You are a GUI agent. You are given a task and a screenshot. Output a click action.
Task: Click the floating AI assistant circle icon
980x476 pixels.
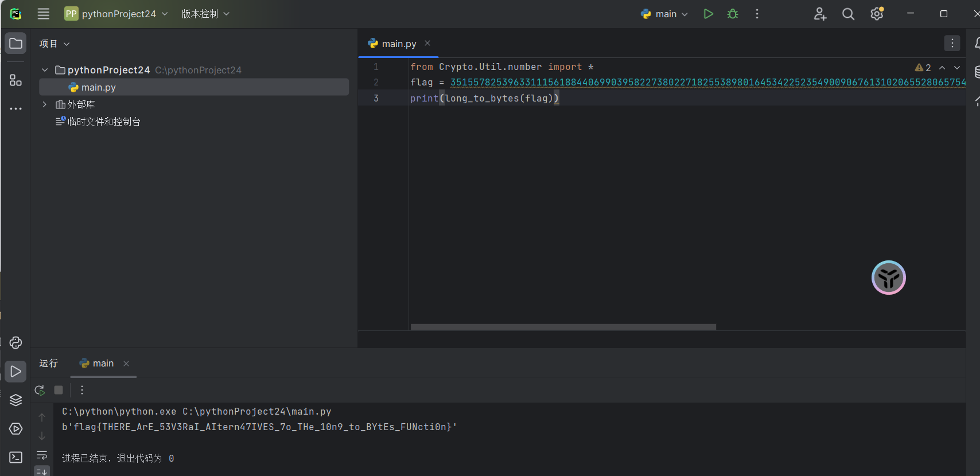pos(889,278)
